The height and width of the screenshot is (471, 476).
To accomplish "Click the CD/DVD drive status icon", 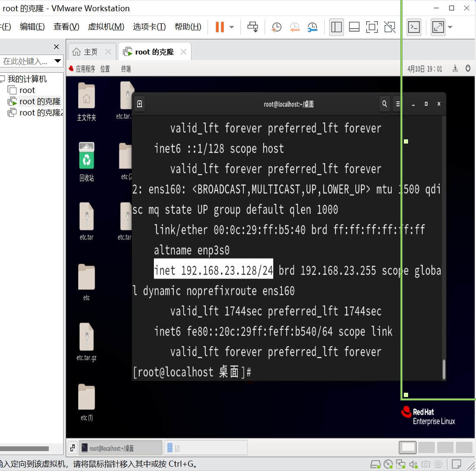I will coord(388,464).
